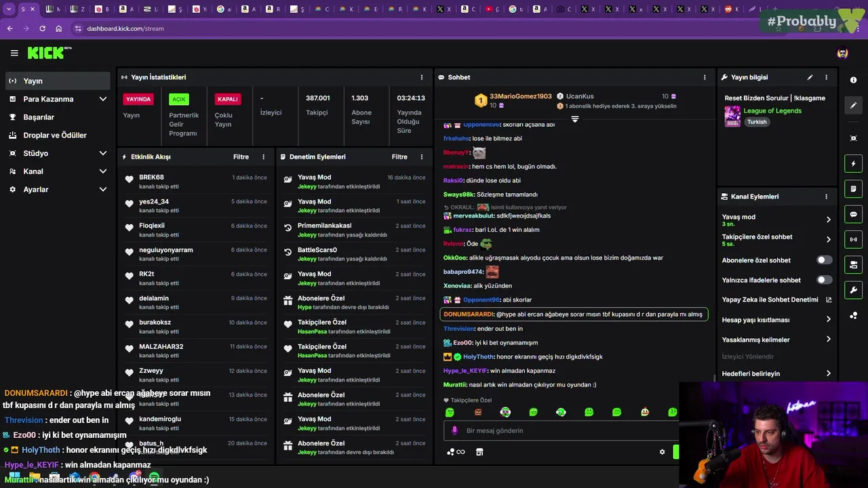Open Başarılar in the left sidebar

tap(58, 117)
